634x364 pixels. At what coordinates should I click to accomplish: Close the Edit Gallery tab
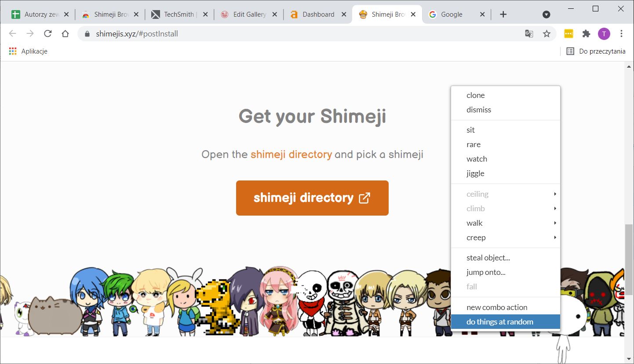[x=275, y=14]
